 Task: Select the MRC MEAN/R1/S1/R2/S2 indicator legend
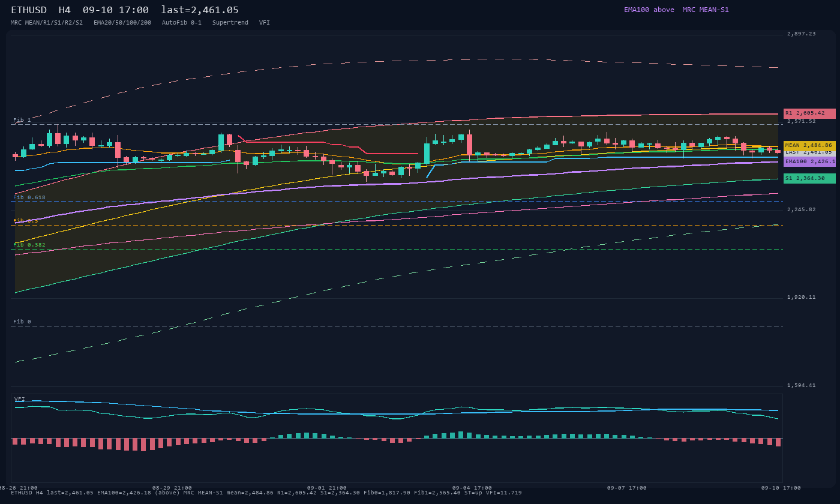pos(47,23)
